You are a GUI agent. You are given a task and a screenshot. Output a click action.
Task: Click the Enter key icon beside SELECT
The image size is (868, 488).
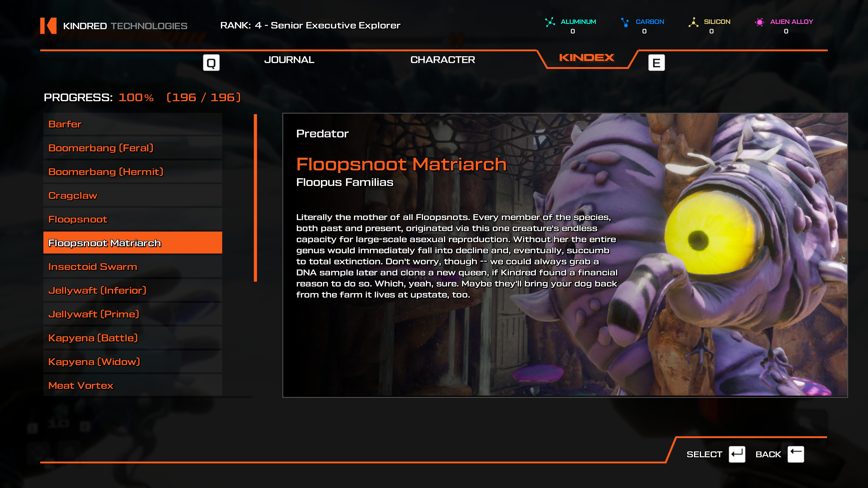[737, 454]
